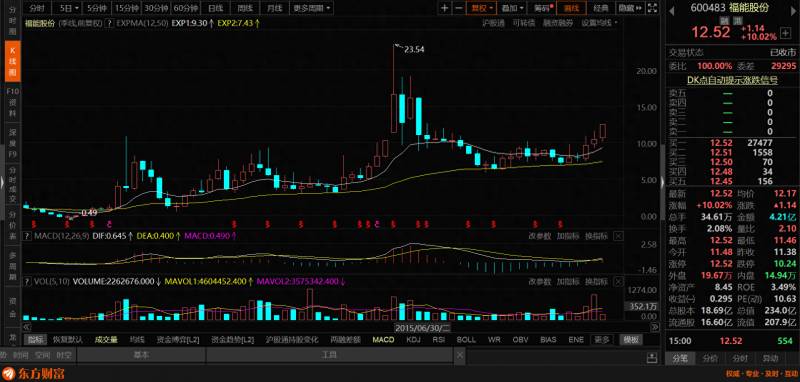Toggle the 模板 template button
800x382 pixels.
pyautogui.click(x=631, y=340)
